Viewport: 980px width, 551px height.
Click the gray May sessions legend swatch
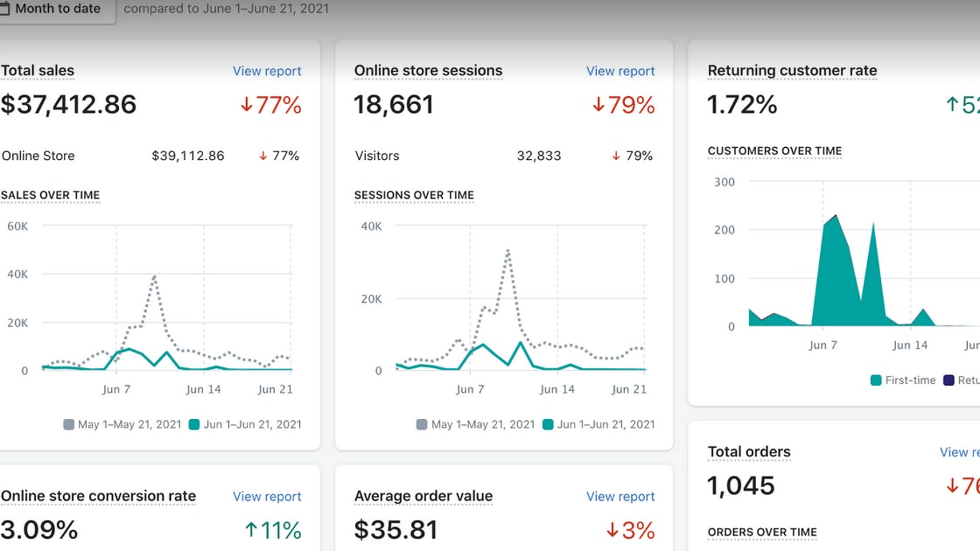(422, 425)
